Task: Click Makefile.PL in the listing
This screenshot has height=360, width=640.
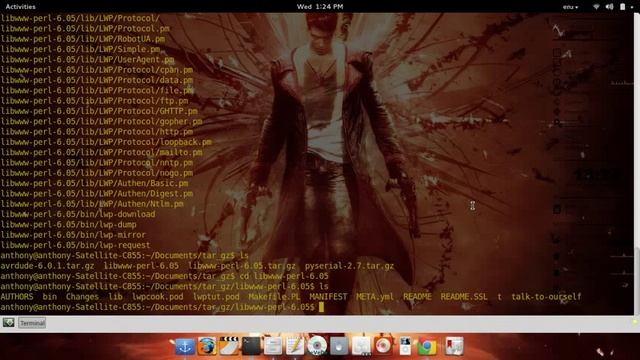Action: coord(274,297)
